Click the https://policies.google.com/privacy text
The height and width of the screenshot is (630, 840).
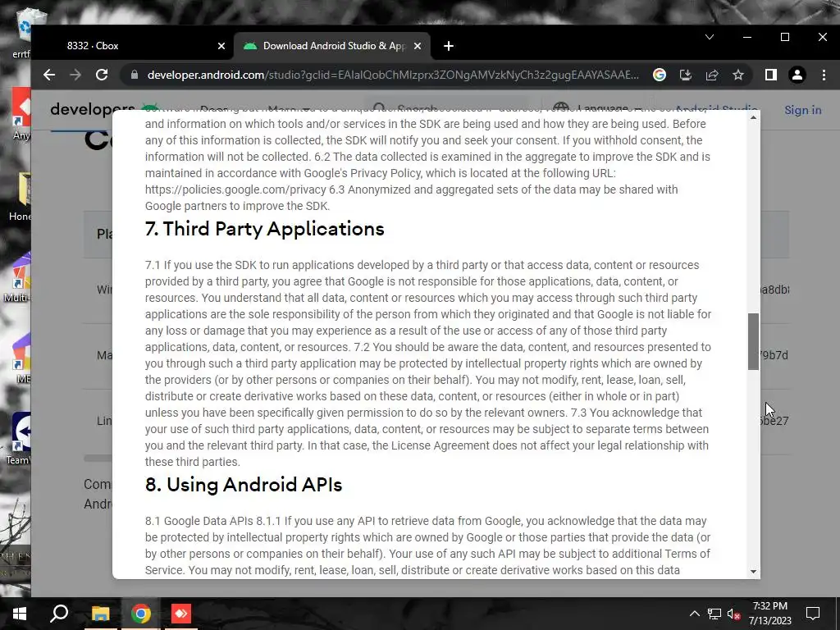(x=235, y=189)
